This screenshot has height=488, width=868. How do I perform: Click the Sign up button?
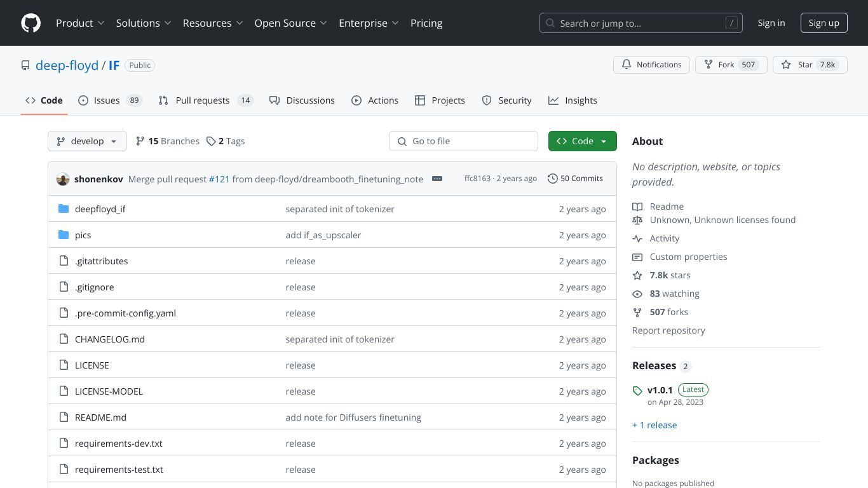click(824, 23)
